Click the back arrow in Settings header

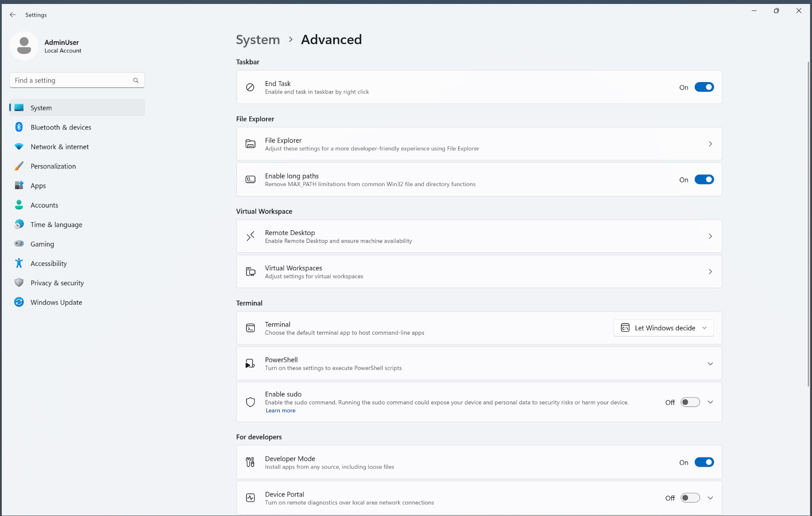[13, 15]
